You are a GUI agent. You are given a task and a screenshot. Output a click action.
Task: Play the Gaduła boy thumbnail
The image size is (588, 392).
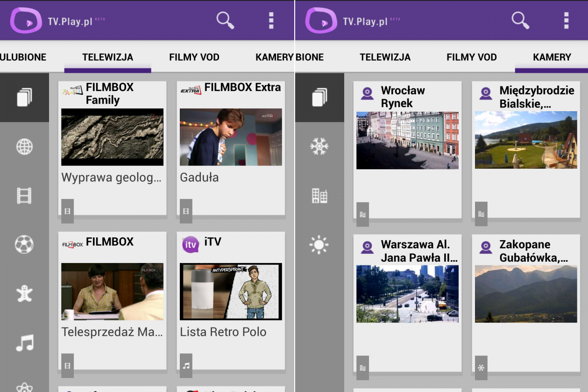(231, 137)
